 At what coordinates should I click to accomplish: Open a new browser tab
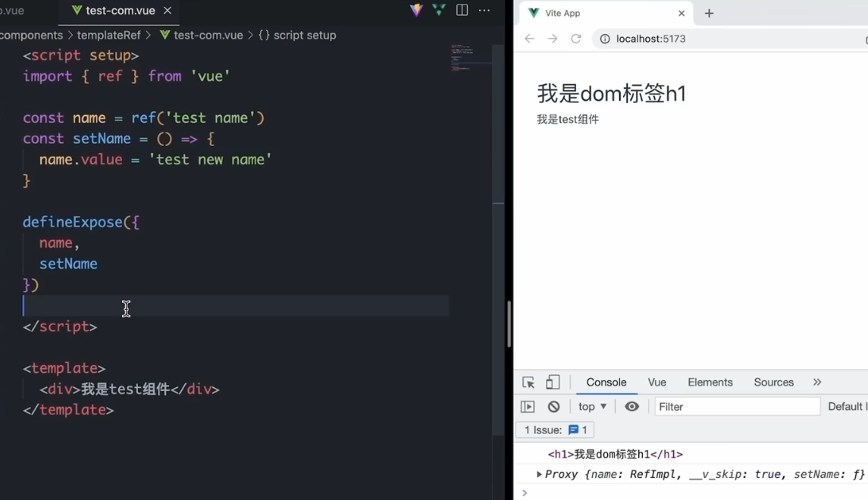[709, 13]
